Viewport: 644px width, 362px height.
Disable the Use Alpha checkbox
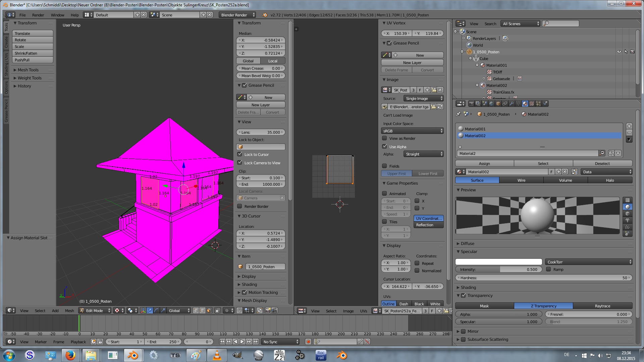point(385,146)
